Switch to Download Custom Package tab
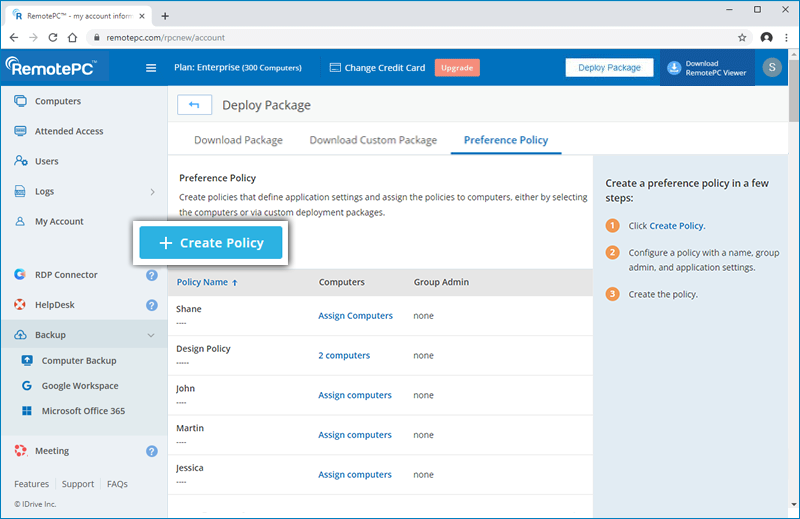 [x=373, y=140]
